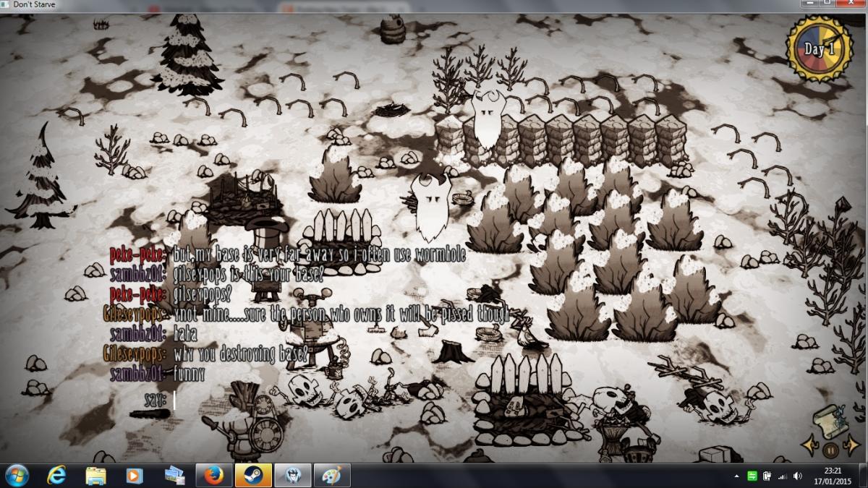The image size is (868, 488).
Task: Open Internet Explorer from the taskbar
Action: pyautogui.click(x=56, y=475)
